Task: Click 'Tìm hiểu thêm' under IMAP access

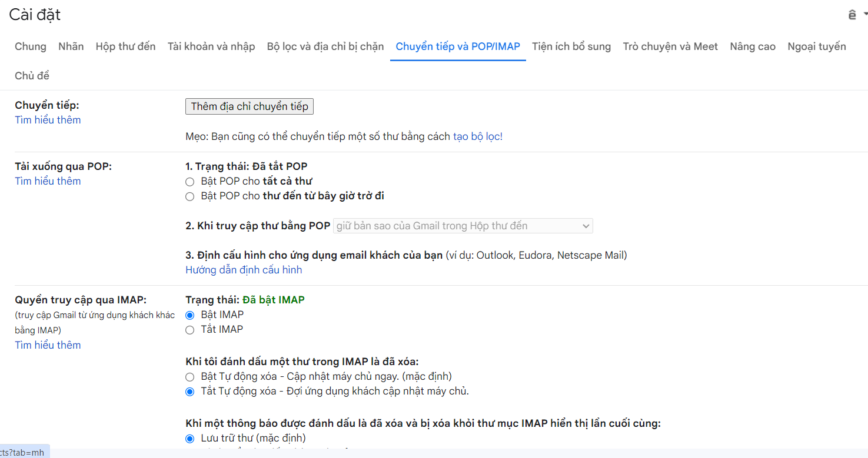Action: coord(48,345)
